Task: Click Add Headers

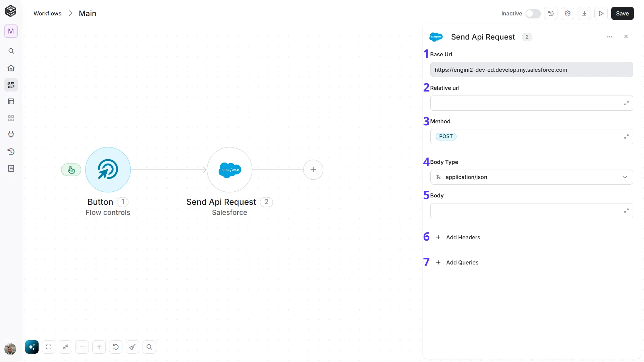Action: [x=458, y=237]
